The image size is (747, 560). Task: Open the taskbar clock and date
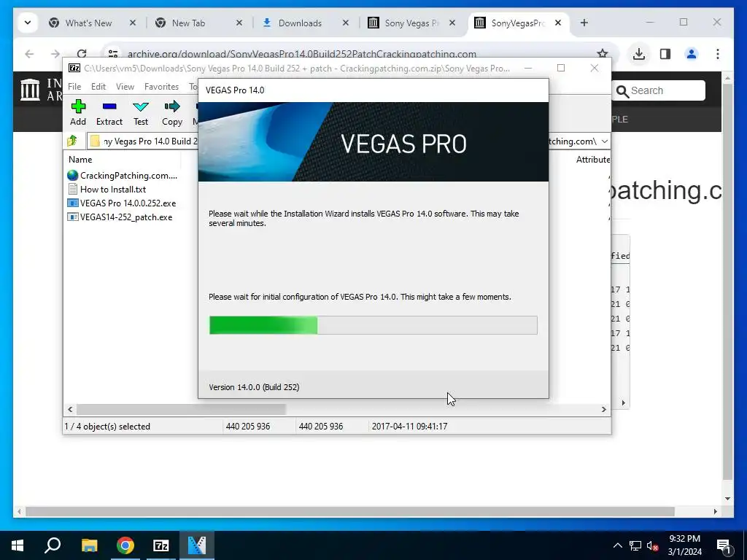(x=684, y=545)
